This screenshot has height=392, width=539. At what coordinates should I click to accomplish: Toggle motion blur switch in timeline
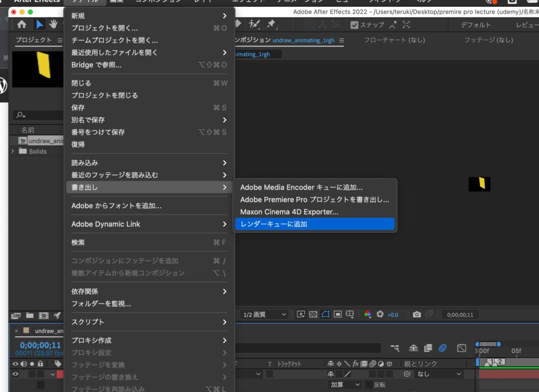[443, 348]
